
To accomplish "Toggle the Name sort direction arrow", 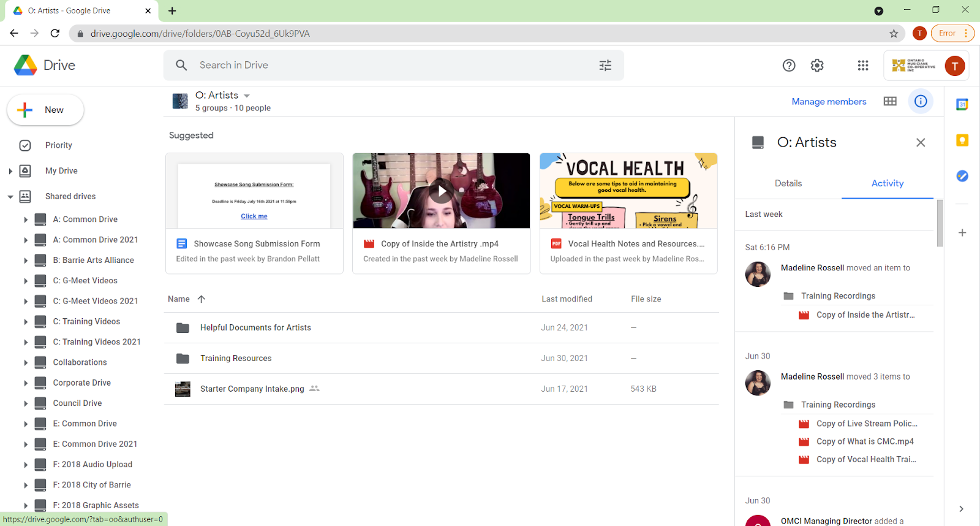I will click(202, 299).
